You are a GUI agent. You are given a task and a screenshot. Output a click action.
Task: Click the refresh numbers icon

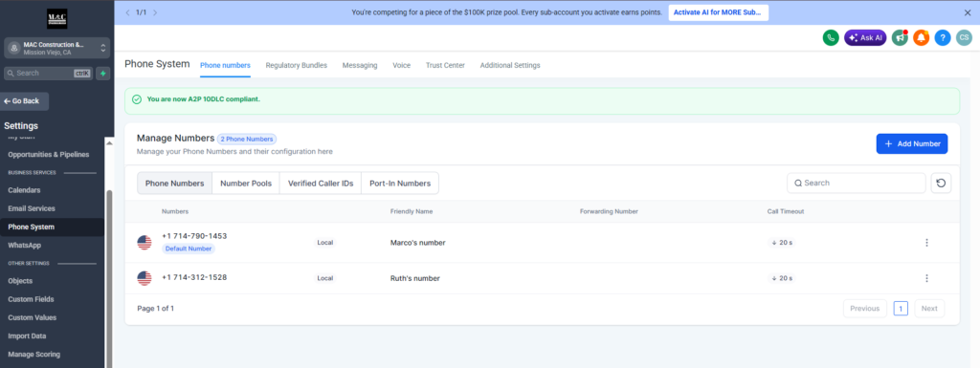point(942,184)
